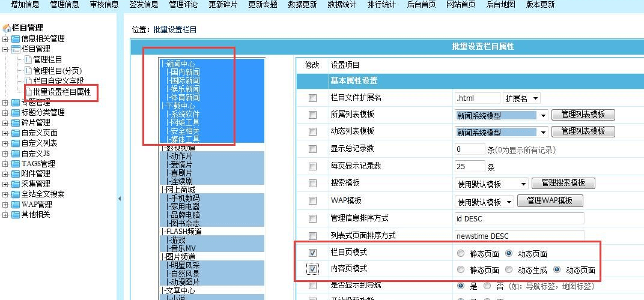The width and height of the screenshot is (644, 300).
Task: Click the 栏目文件扩展名 .html input field
Action: (477, 98)
